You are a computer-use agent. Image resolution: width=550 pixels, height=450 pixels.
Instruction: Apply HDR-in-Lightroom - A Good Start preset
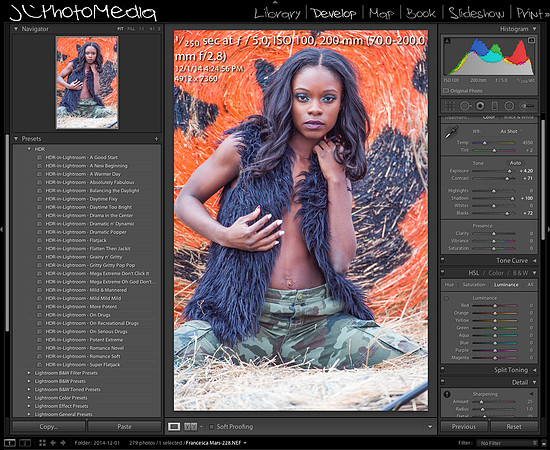pyautogui.click(x=81, y=157)
